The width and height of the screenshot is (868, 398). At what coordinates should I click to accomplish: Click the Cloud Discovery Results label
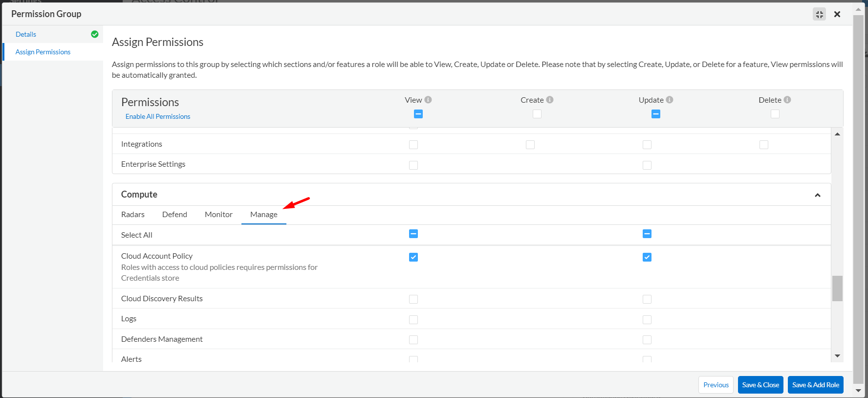click(x=162, y=299)
